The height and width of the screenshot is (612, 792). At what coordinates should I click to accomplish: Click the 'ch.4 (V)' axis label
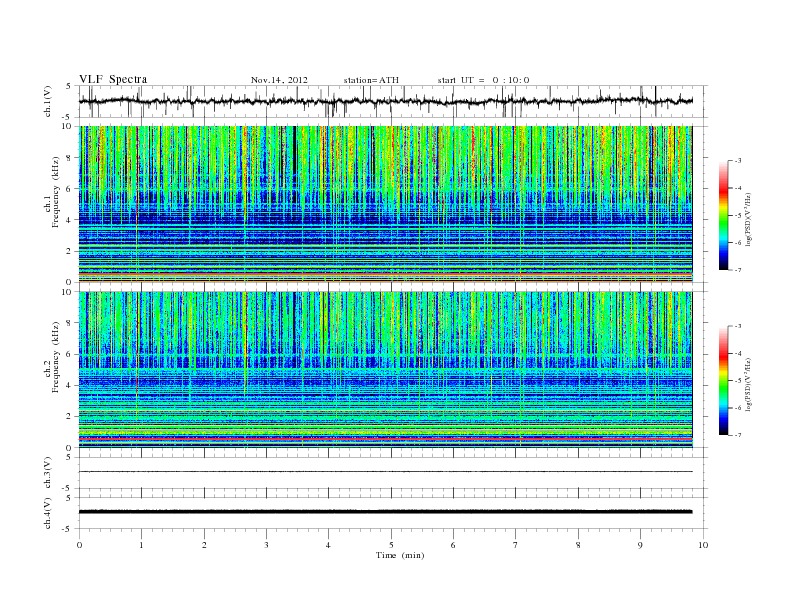pyautogui.click(x=48, y=513)
